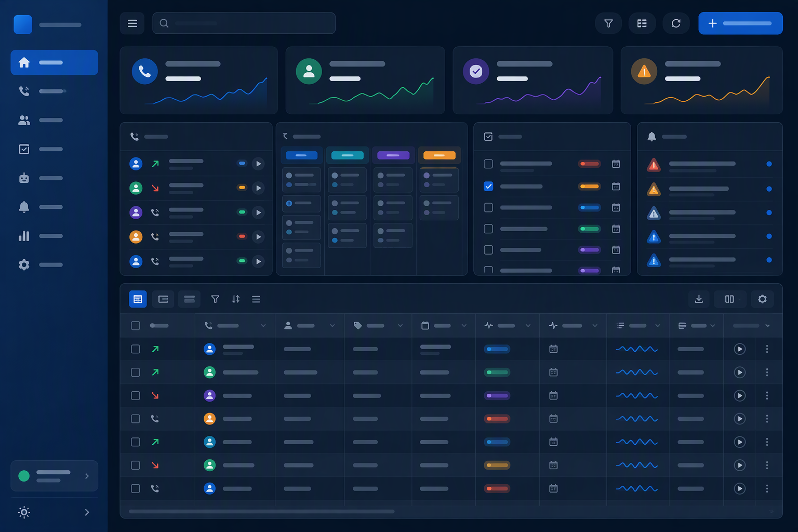
Task: Refresh the dashboard with the circular arrow button
Action: click(676, 23)
